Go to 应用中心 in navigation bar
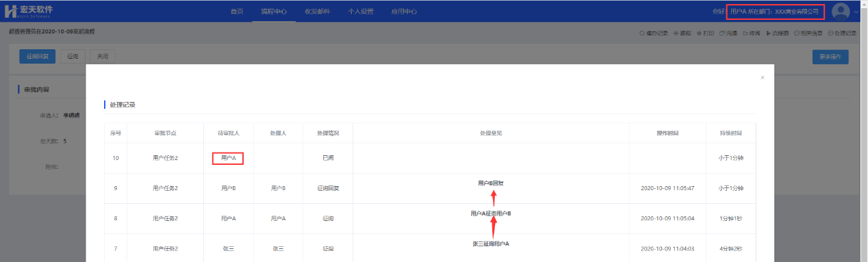Image resolution: width=868 pixels, height=262 pixels. (404, 12)
